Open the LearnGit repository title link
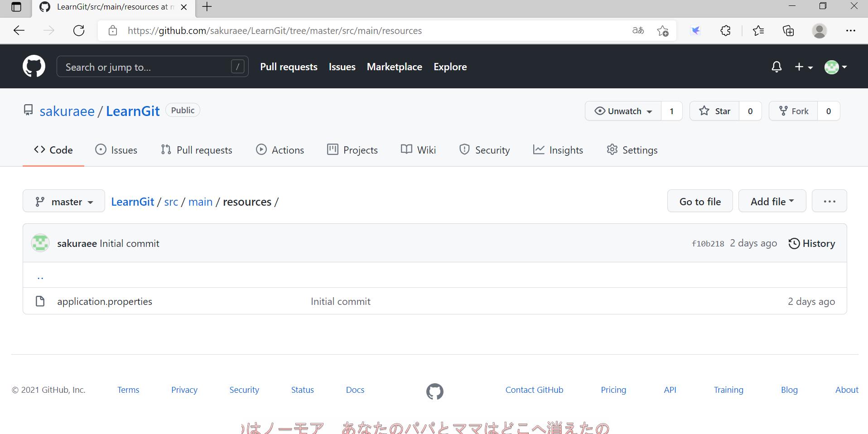The width and height of the screenshot is (868, 434). point(133,111)
